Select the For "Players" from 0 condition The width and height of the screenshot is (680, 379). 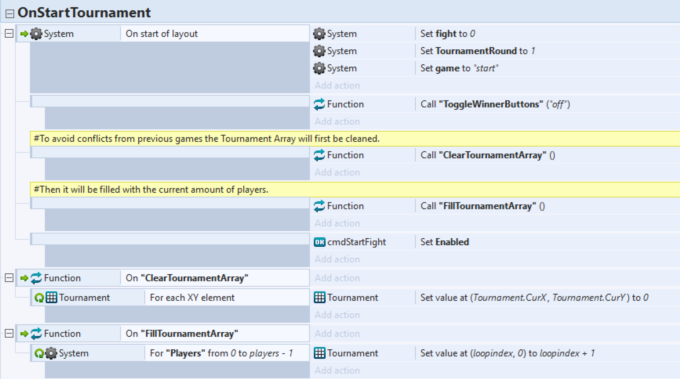point(226,353)
